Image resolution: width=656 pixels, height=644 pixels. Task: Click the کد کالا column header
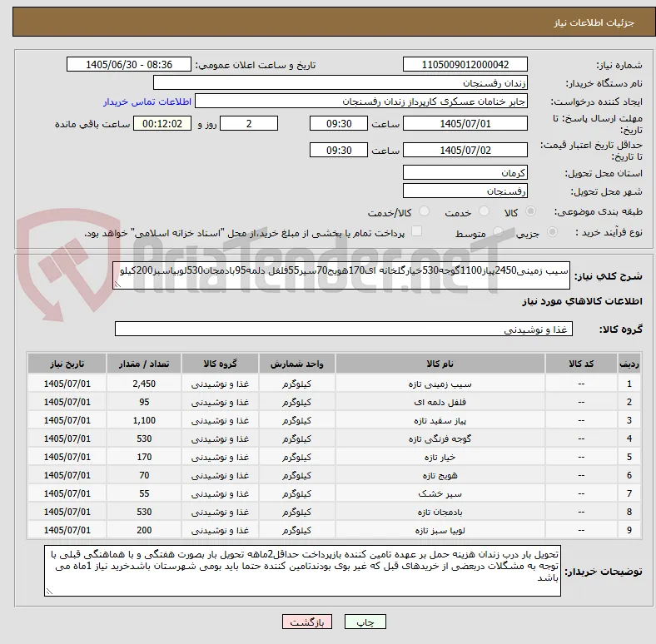581,364
